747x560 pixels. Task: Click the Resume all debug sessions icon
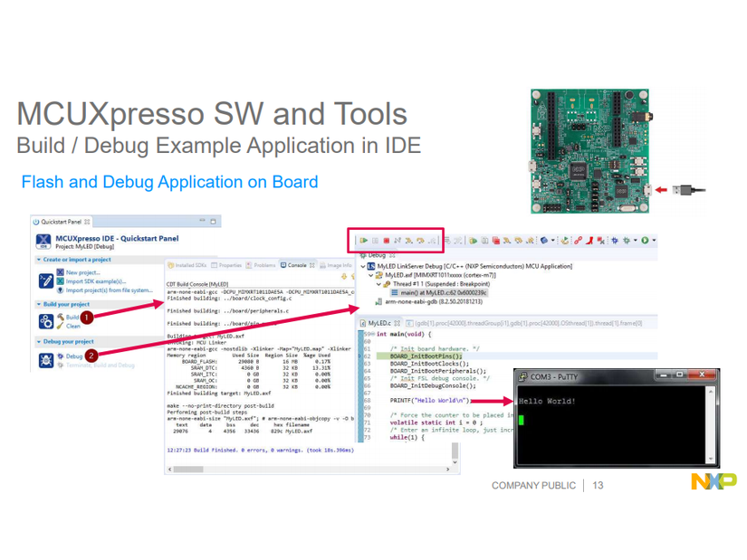click(x=473, y=241)
